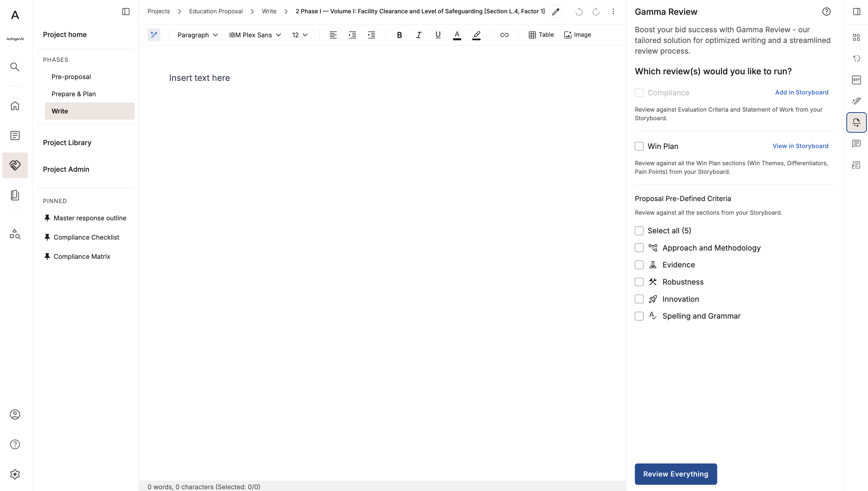Go to the Pre-proposal phase
868x491 pixels.
(x=71, y=76)
